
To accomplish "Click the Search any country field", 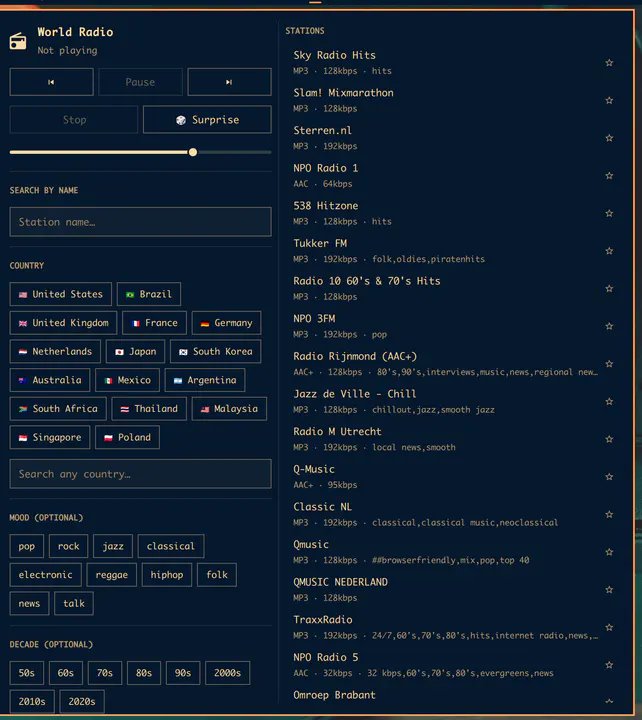I will click(141, 474).
